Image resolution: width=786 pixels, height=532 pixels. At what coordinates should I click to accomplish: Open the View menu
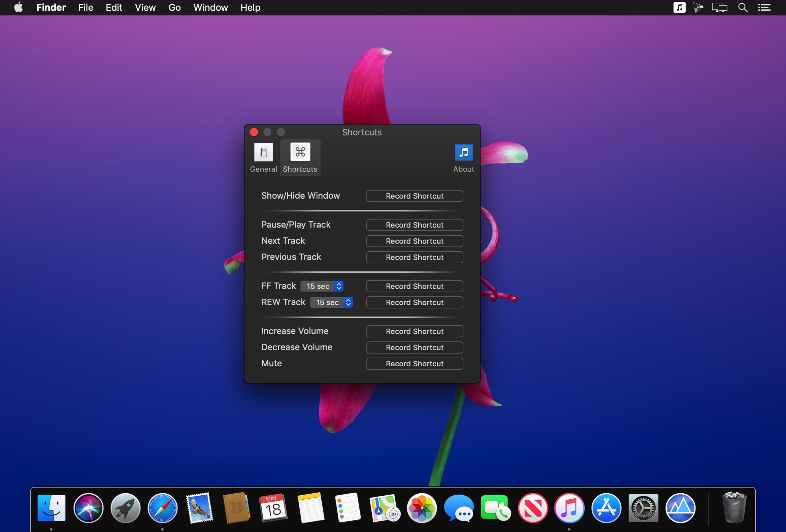click(145, 7)
